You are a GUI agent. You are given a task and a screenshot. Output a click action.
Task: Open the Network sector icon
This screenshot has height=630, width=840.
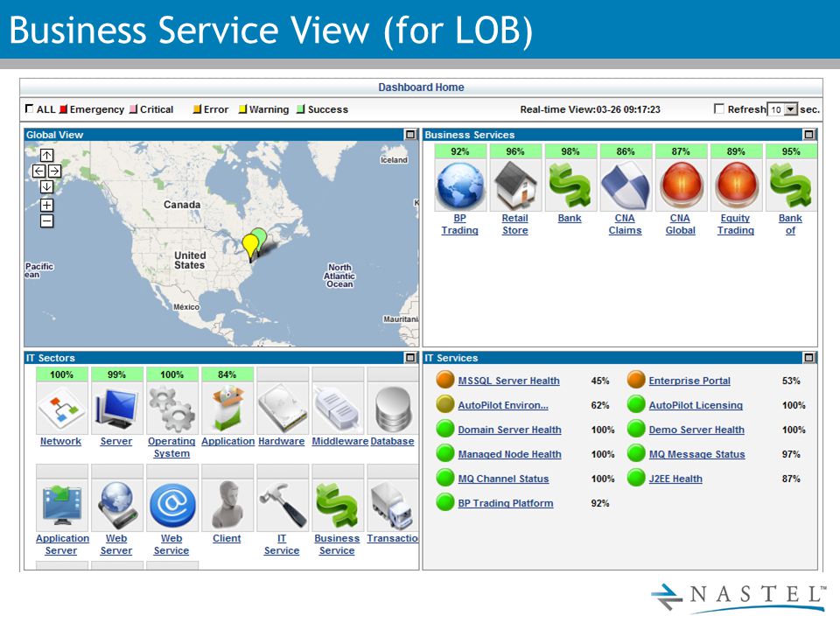[61, 409]
